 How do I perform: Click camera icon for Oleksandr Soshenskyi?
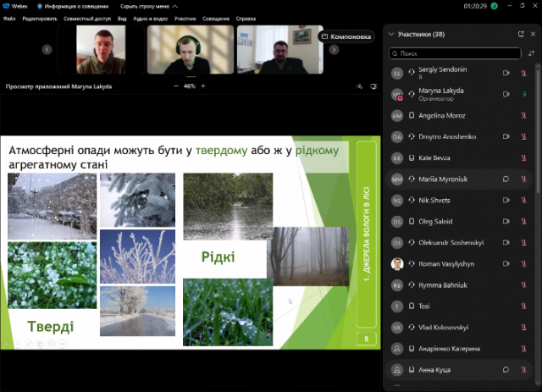tap(506, 243)
